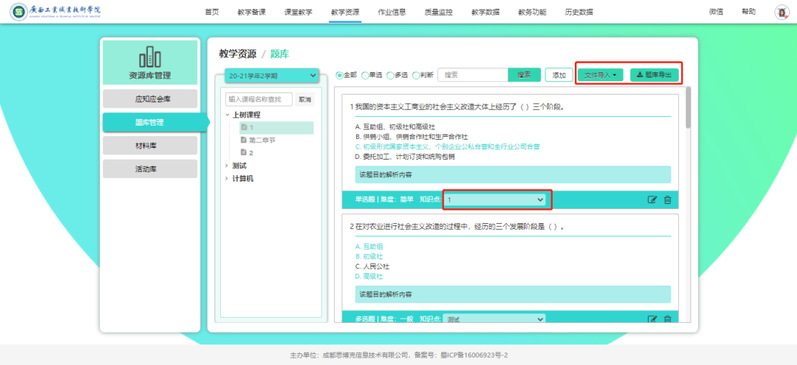Screen dimensions: 797x365
Task: Click 帮助 link in header
Action: click(x=748, y=12)
